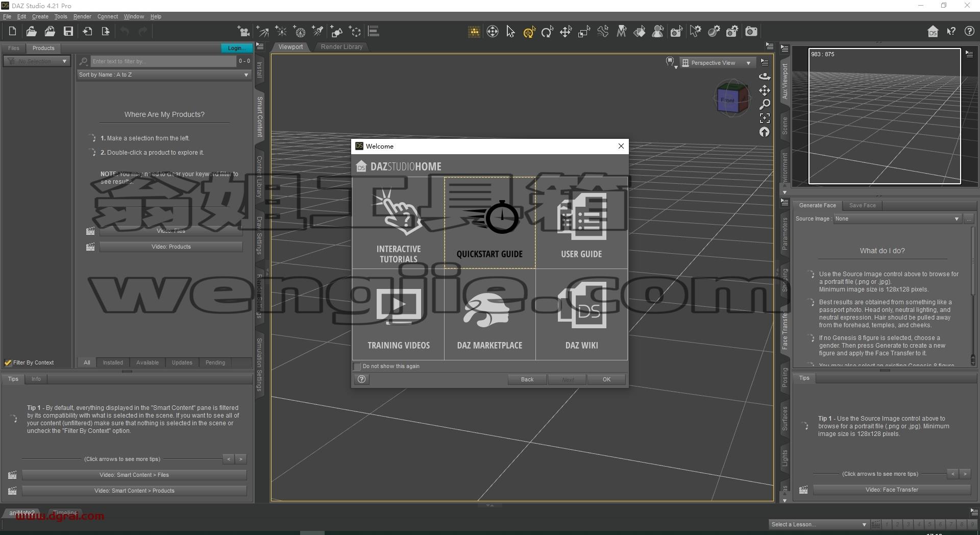Open Interactive Tutorials tile
The width and height of the screenshot is (980, 535).
click(x=398, y=223)
